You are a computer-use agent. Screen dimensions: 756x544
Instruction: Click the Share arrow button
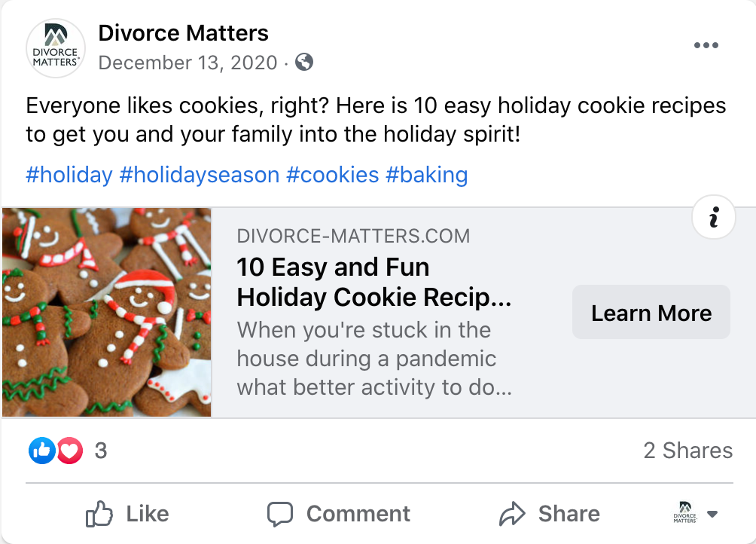[550, 515]
